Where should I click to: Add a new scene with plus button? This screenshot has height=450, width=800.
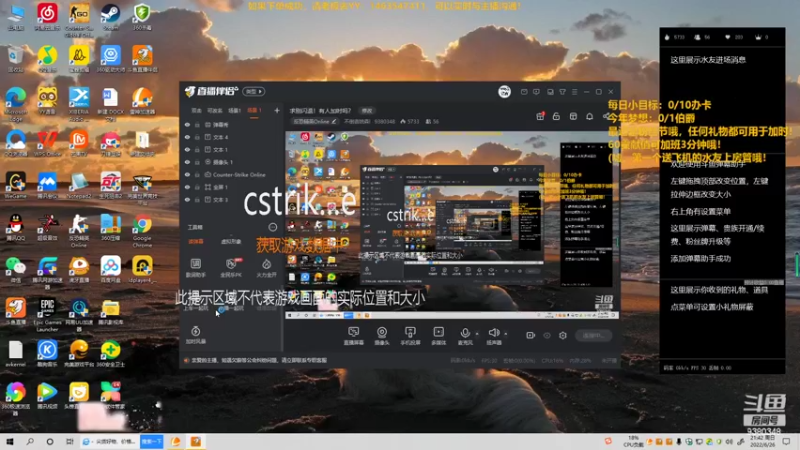pos(277,111)
